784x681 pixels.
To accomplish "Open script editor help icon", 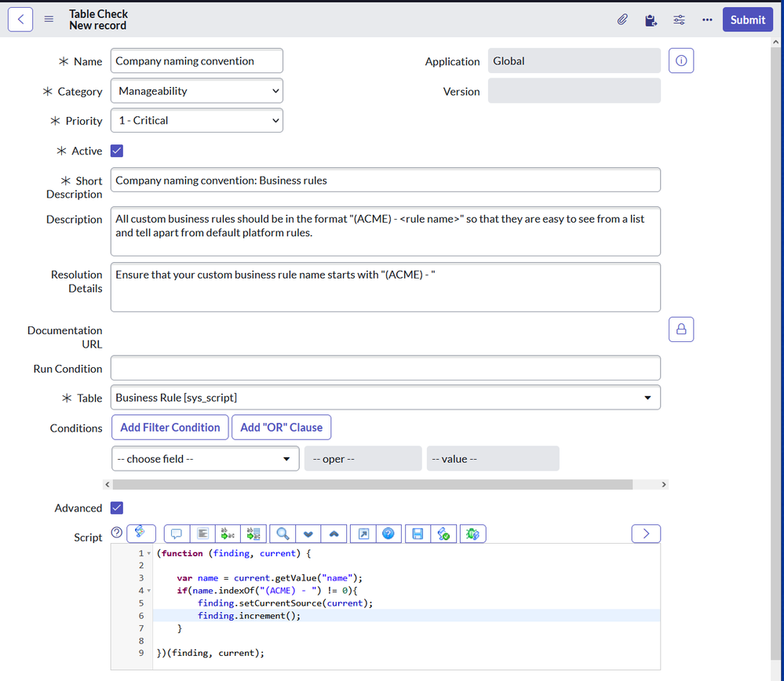I will [388, 534].
